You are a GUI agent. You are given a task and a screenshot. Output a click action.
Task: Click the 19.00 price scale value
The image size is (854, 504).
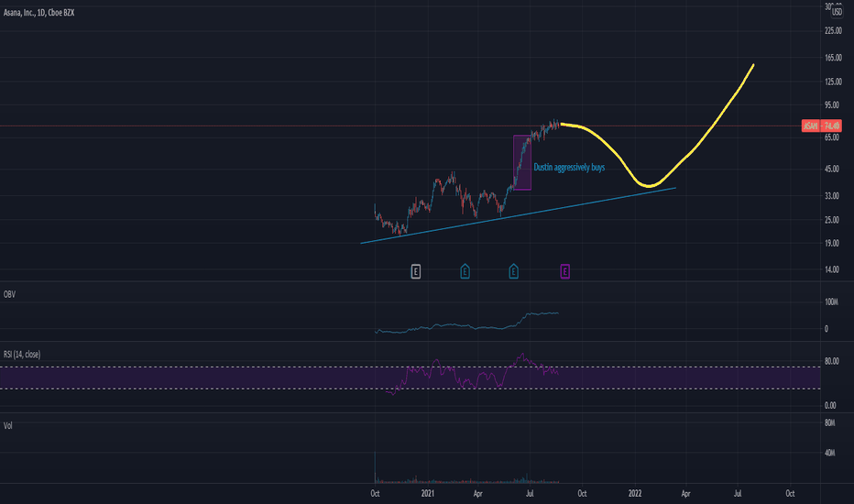tap(832, 243)
